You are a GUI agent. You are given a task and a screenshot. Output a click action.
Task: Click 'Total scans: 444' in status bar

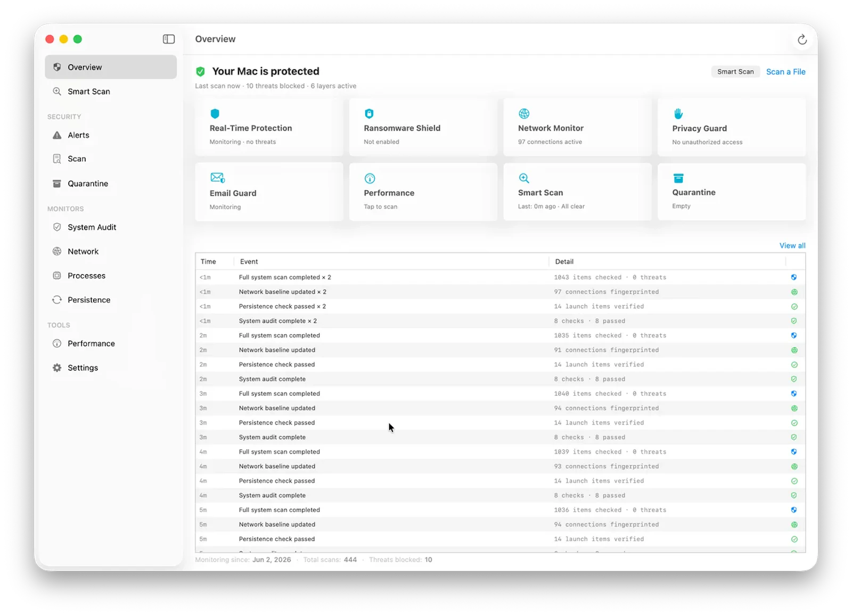(x=330, y=560)
